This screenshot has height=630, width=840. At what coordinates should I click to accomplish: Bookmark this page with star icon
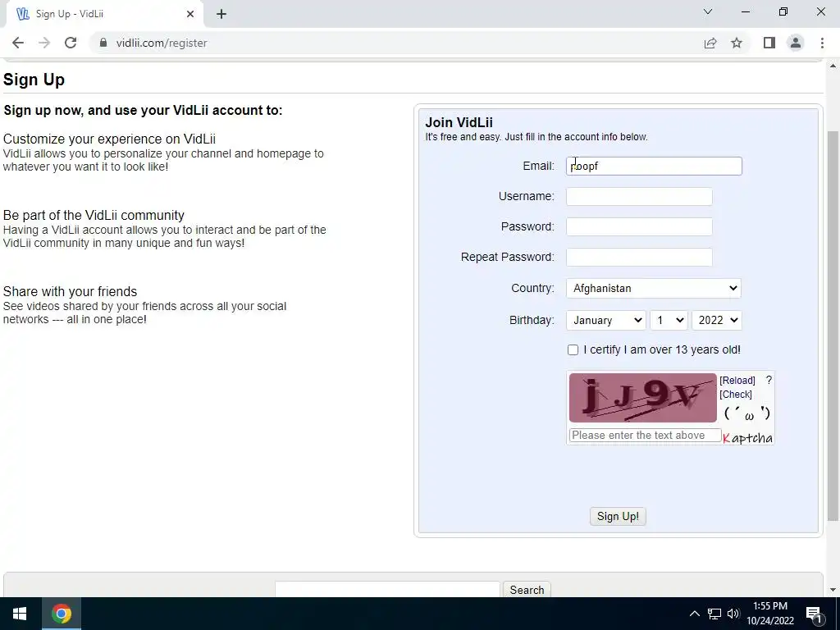(737, 43)
